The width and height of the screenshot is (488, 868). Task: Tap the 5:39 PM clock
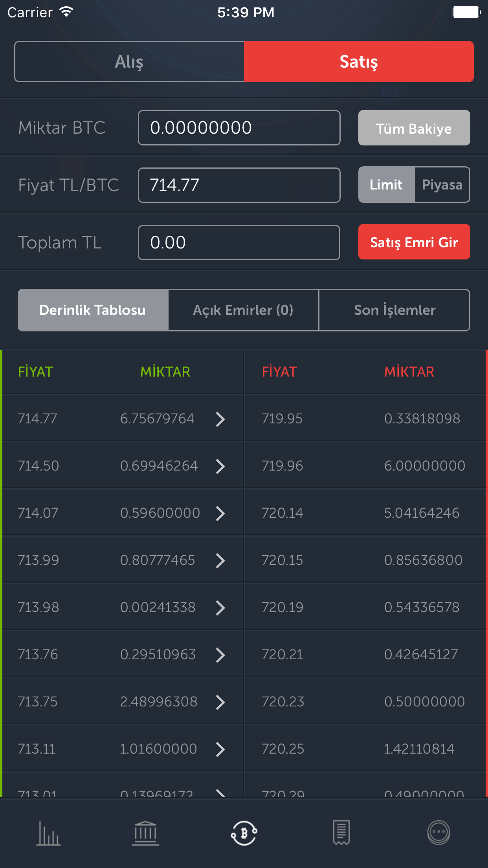click(246, 12)
